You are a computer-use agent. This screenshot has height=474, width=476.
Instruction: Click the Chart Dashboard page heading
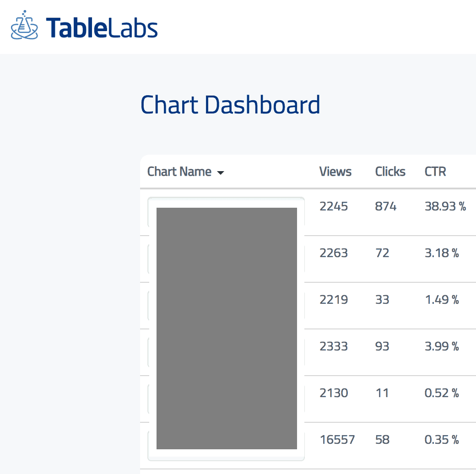[230, 105]
